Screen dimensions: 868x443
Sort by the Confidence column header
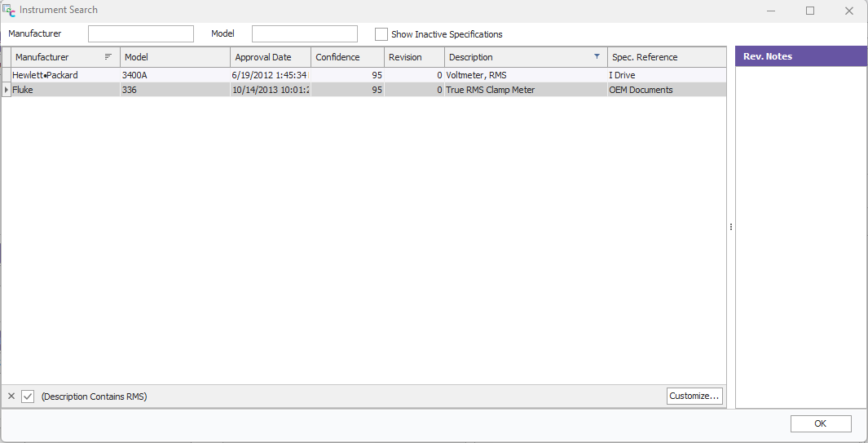(x=347, y=57)
